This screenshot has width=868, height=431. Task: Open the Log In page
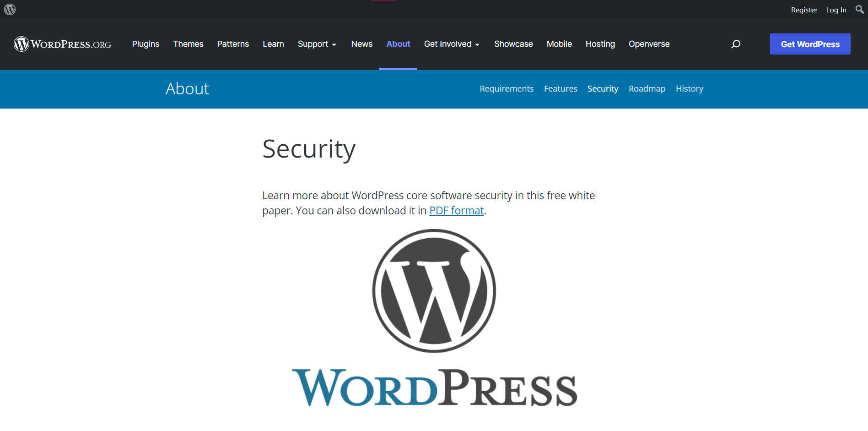tap(836, 10)
